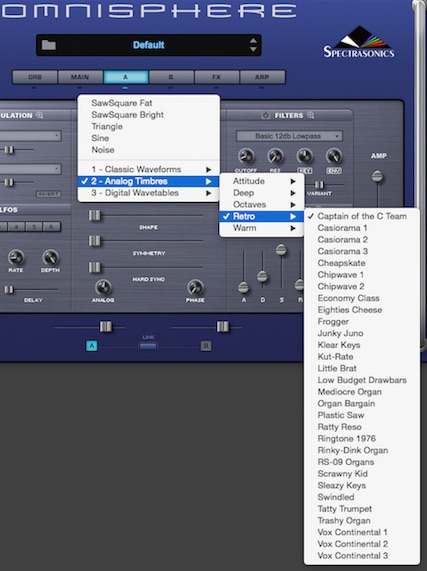This screenshot has width=427, height=571.
Task: Click the patch up/down stepper arrows
Action: click(x=253, y=45)
